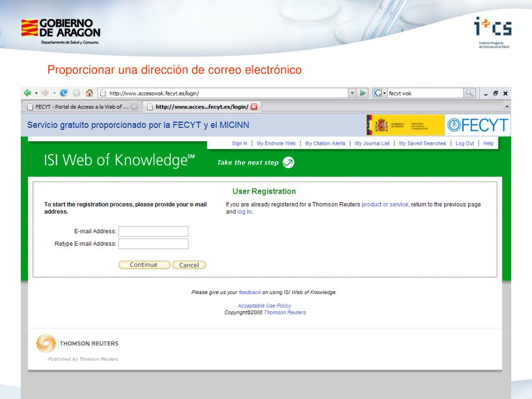532x399 pixels.
Task: Click the search box containing fecyt wok
Action: 425,93
